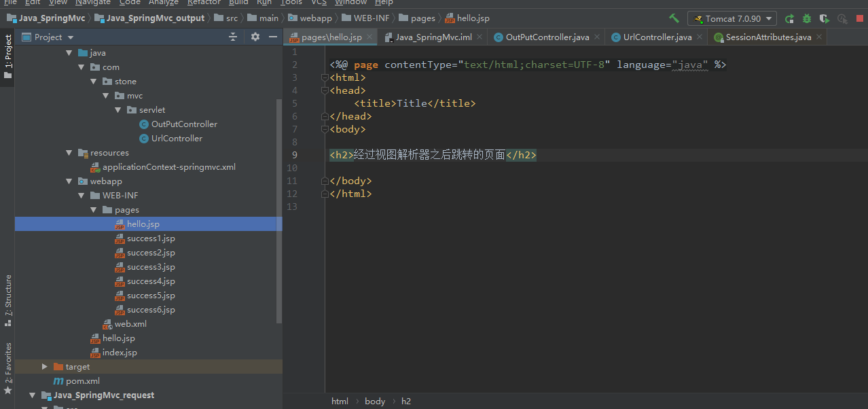Click the success1.jsp file icon
868x409 pixels.
click(x=120, y=238)
